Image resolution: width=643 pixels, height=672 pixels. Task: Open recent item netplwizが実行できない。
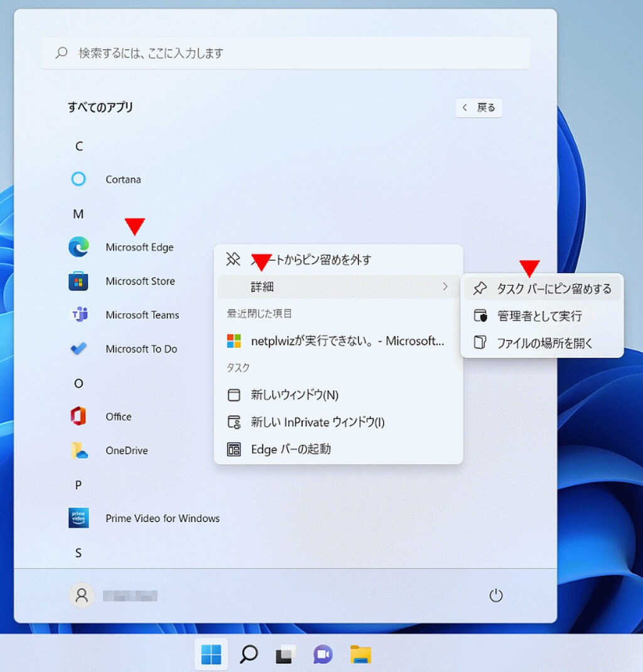tap(338, 341)
